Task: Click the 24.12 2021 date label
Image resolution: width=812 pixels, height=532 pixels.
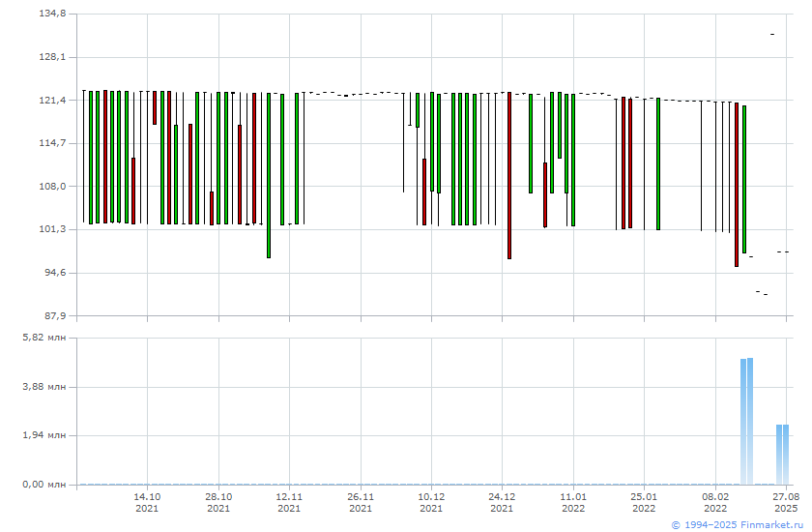Action: (x=502, y=502)
